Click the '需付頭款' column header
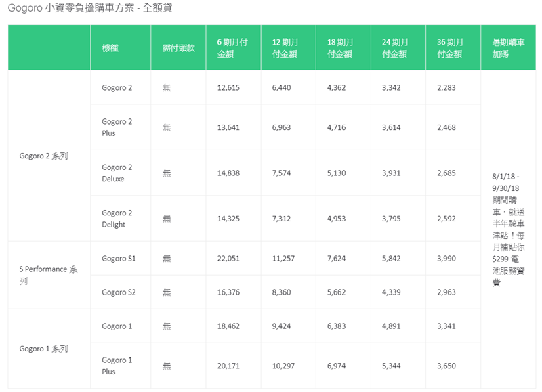This screenshot has height=392, width=542. [x=178, y=48]
